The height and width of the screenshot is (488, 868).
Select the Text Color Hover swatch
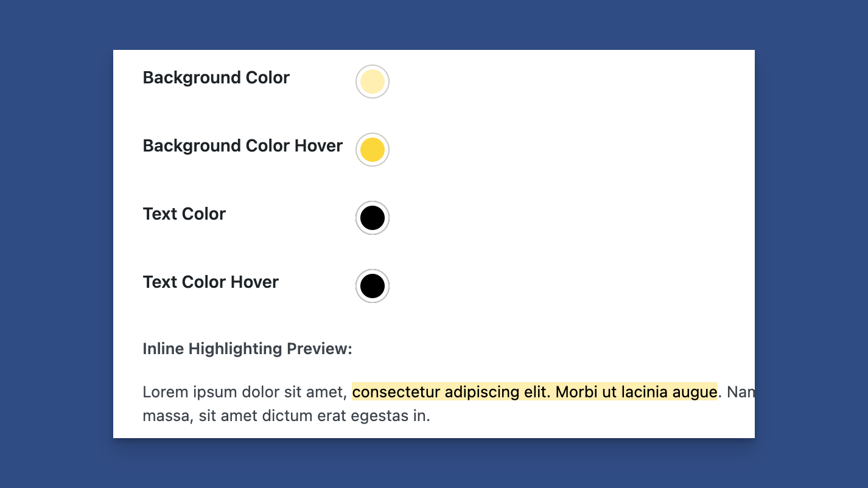(372, 286)
